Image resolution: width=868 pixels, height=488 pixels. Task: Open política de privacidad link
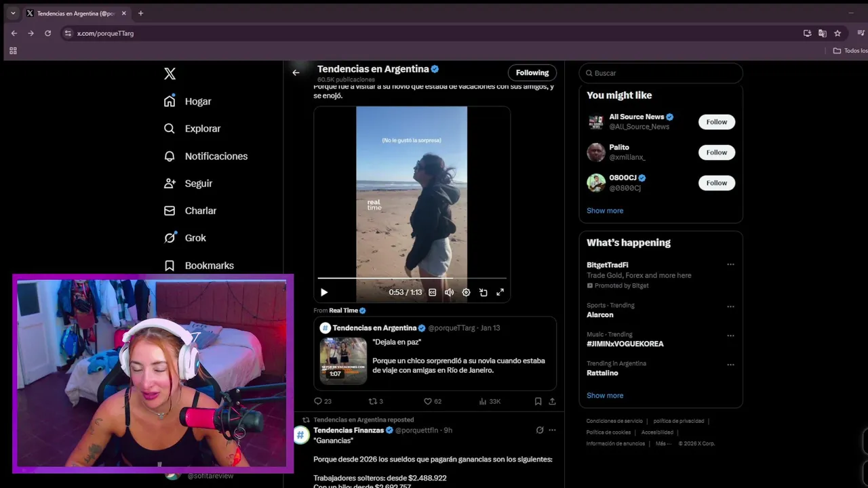[x=679, y=421]
